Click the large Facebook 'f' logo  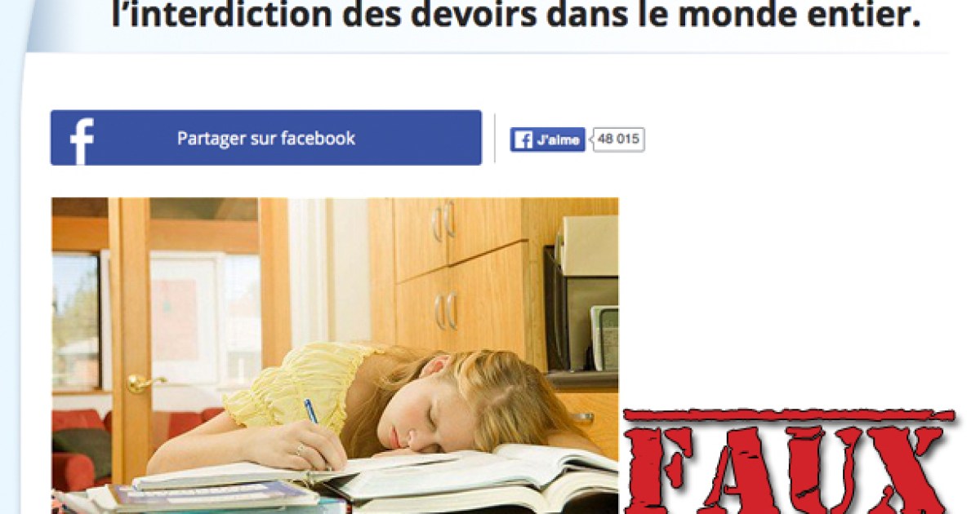click(82, 141)
